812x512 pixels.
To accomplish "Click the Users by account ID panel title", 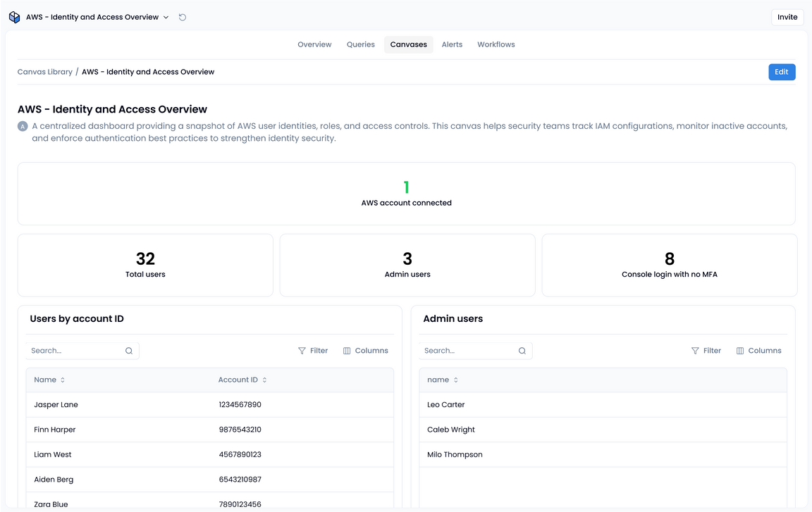I will click(77, 318).
